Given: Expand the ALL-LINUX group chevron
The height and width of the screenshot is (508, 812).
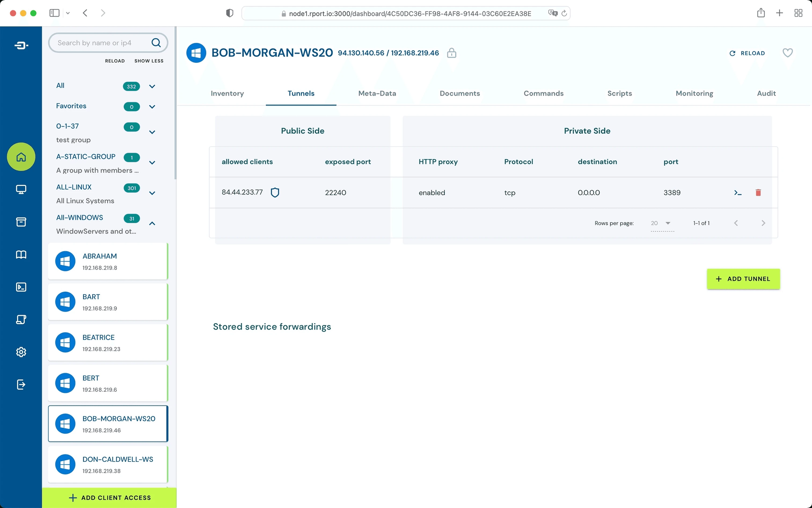Looking at the screenshot, I should pos(152,193).
